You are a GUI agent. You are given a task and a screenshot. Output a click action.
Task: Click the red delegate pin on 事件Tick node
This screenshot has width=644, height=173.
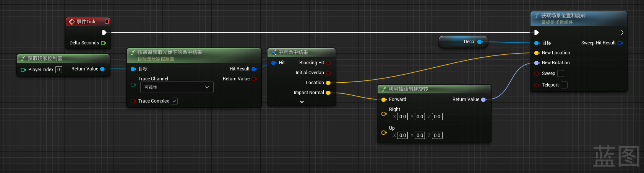[107, 21]
